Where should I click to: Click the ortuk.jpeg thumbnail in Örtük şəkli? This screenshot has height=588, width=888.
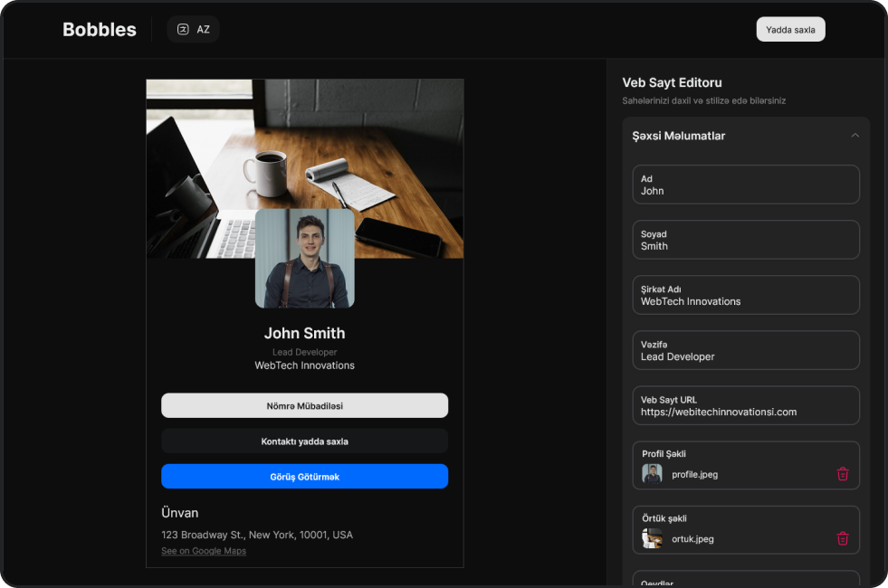652,538
